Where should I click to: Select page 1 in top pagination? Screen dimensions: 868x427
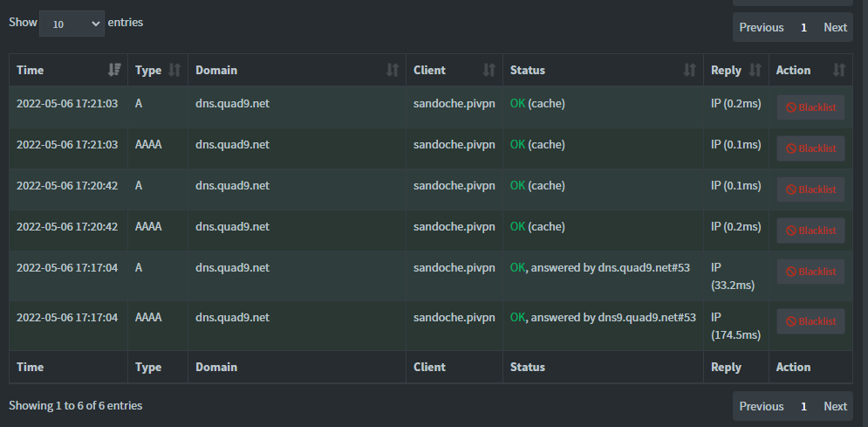coord(803,27)
